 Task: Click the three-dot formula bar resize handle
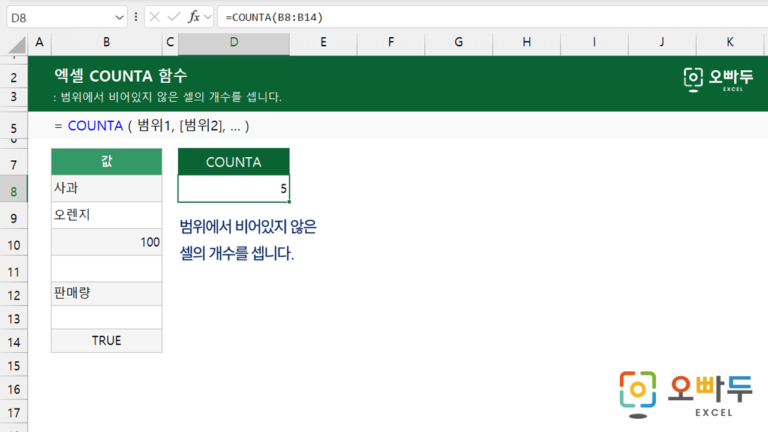click(x=136, y=17)
